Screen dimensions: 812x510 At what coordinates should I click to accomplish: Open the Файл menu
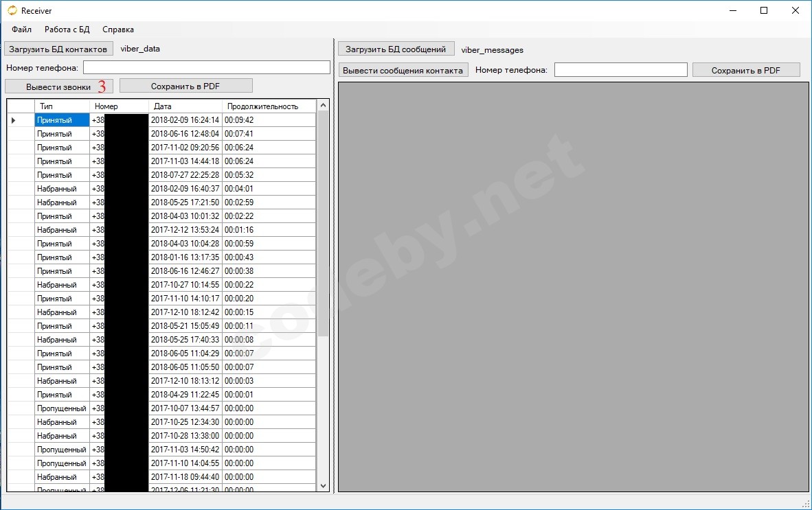coord(22,30)
